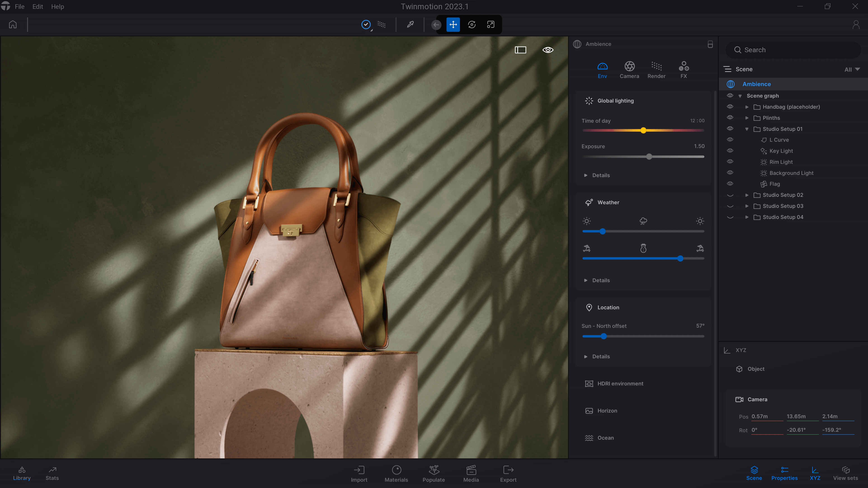868x488 pixels.
Task: Select the Scale gizmo tool
Action: click(x=491, y=24)
